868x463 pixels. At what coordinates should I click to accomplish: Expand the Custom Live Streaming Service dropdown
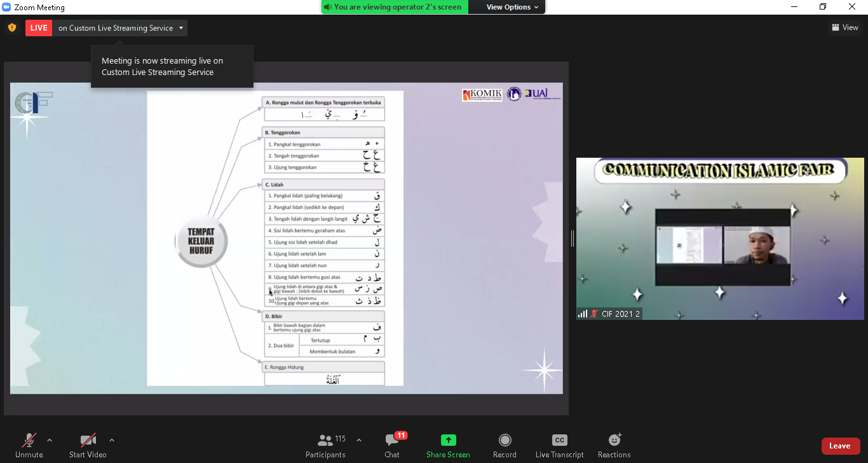tap(181, 28)
